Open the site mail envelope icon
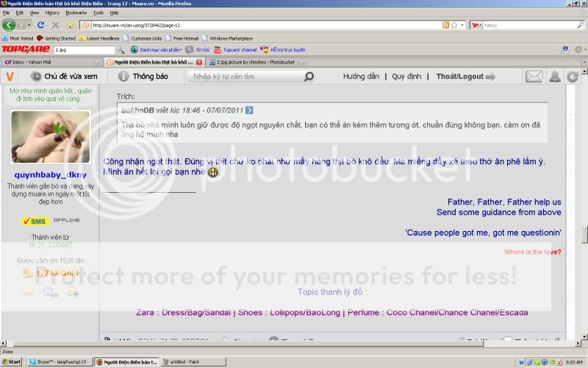The image size is (588, 368). pos(534,77)
